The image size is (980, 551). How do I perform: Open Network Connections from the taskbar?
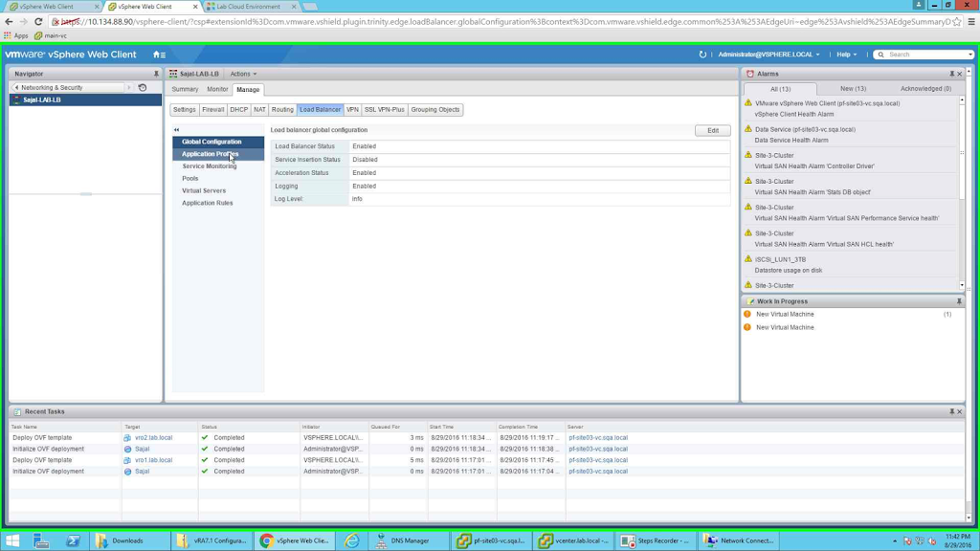pyautogui.click(x=739, y=541)
